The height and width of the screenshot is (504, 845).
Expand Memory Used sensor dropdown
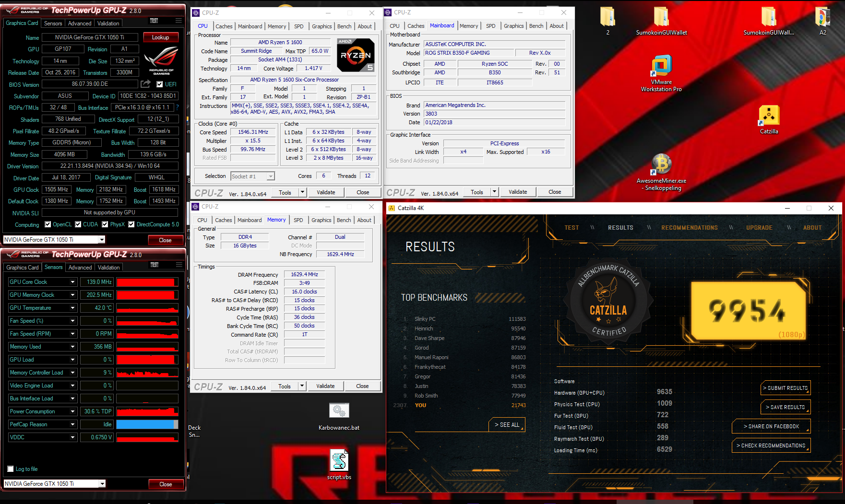(73, 347)
